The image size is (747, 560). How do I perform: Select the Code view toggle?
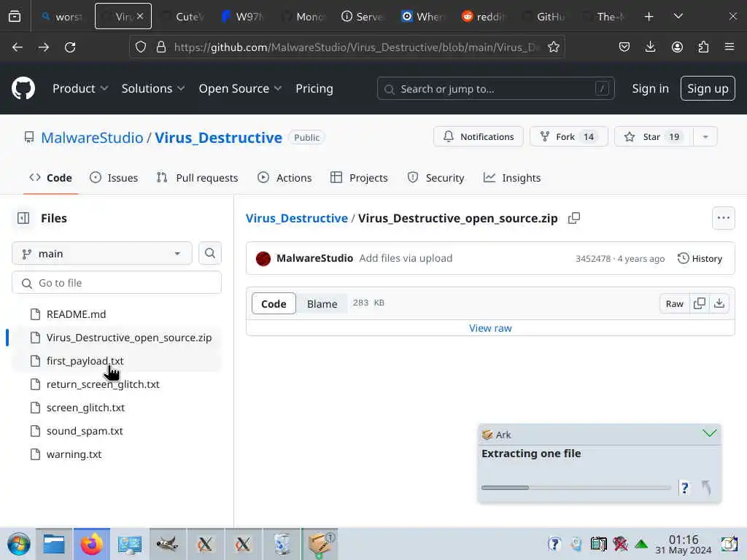click(274, 304)
